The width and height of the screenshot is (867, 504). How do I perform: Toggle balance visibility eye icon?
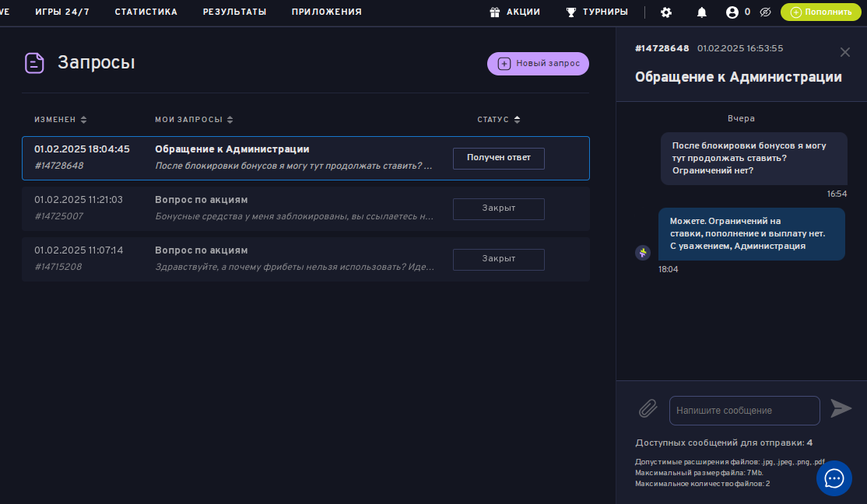[x=766, y=12]
